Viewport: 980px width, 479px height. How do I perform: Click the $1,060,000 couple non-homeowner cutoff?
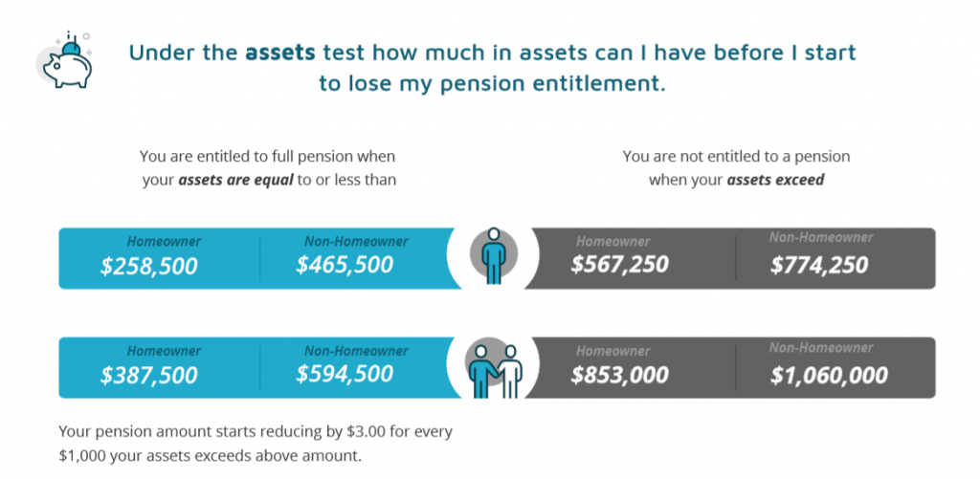click(x=829, y=376)
